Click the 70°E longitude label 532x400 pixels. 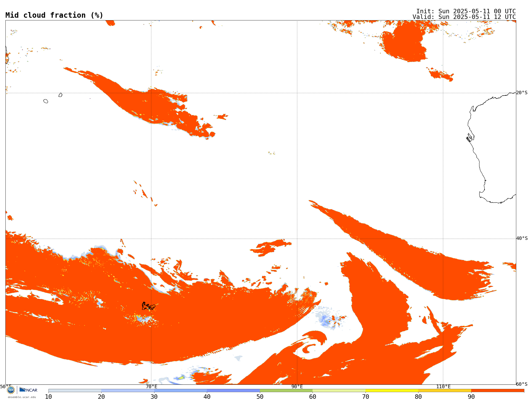[151, 386]
